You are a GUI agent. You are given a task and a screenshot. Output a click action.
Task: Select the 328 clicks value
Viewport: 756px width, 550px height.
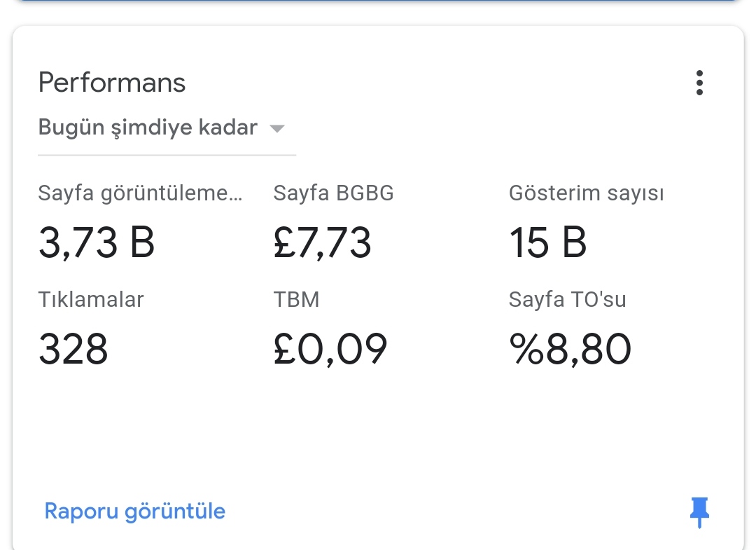pos(73,349)
